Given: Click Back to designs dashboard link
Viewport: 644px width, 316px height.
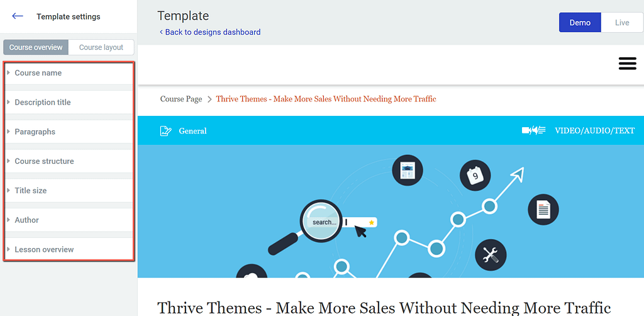Looking at the screenshot, I should tap(209, 32).
